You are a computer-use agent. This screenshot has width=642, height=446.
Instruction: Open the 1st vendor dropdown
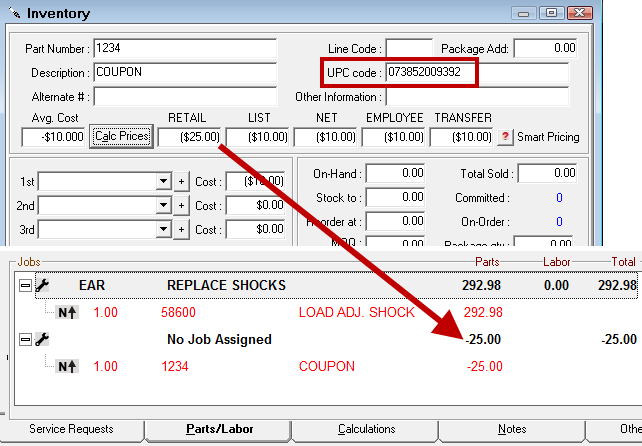tap(163, 181)
